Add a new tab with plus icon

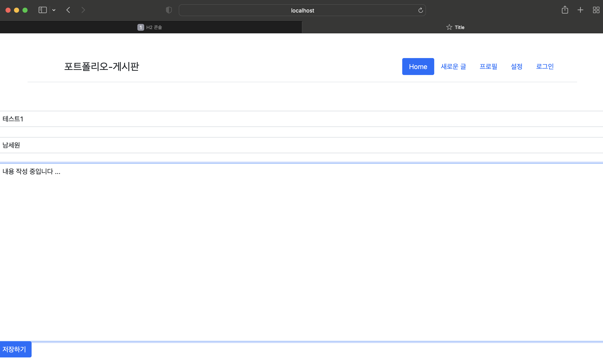tap(580, 10)
